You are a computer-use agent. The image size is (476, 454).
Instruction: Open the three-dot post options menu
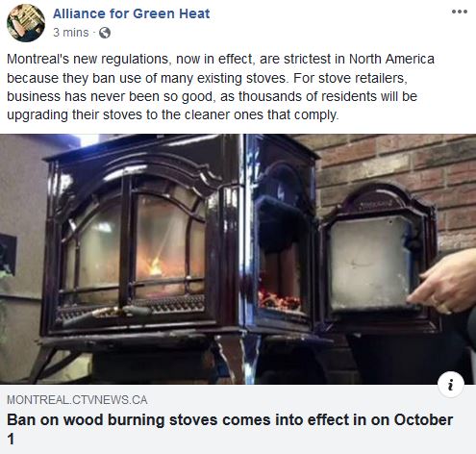point(460,12)
